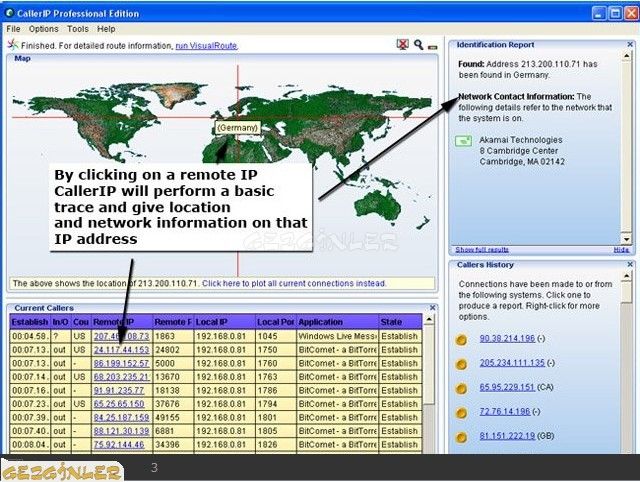Open the Help menu
This screenshot has height=482, width=640.
pos(106,29)
